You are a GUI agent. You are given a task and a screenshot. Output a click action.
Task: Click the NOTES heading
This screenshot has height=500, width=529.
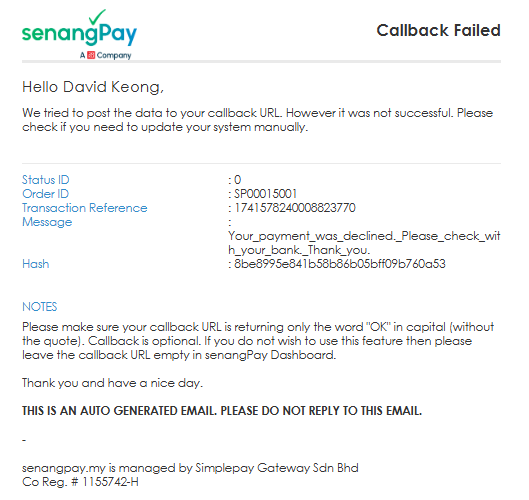click(39, 307)
